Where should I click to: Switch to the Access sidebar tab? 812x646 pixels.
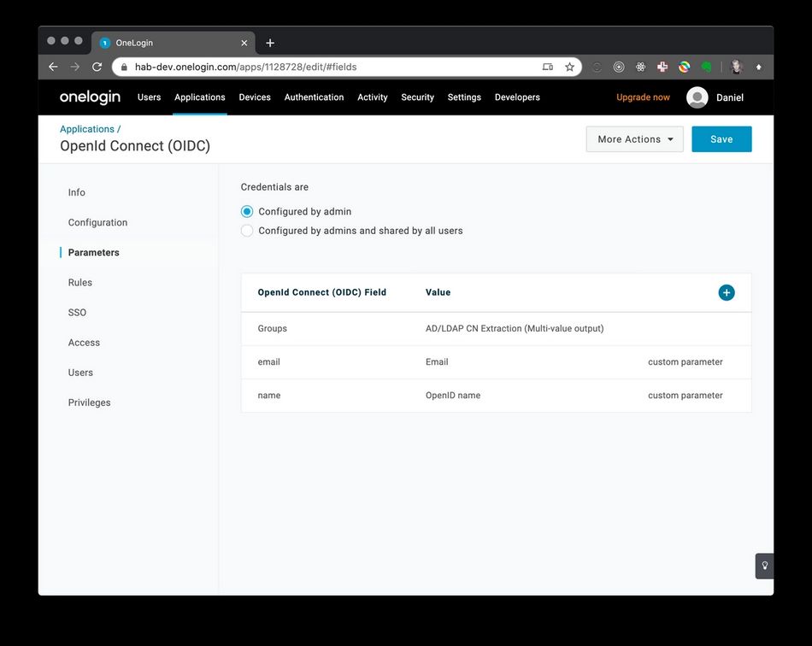(84, 343)
